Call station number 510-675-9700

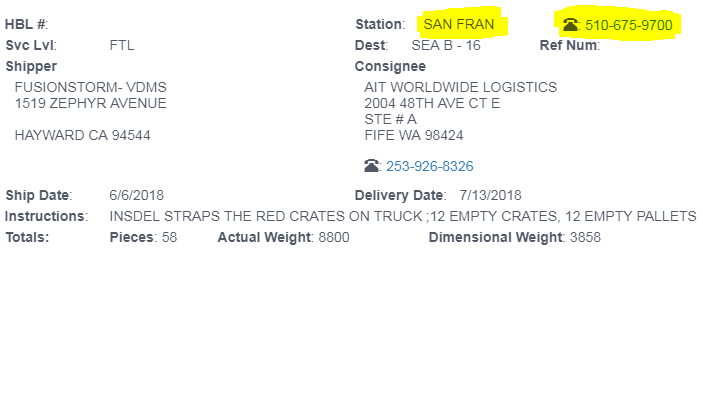(629, 25)
